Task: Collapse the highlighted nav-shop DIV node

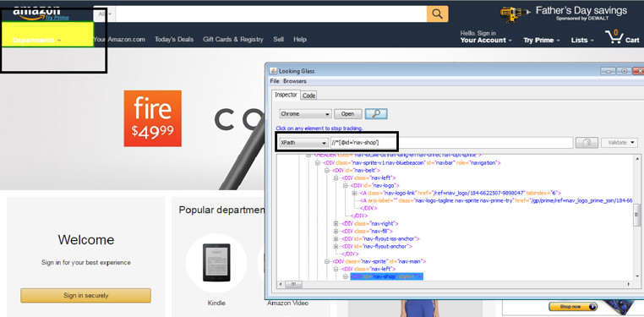Action: click(346, 276)
